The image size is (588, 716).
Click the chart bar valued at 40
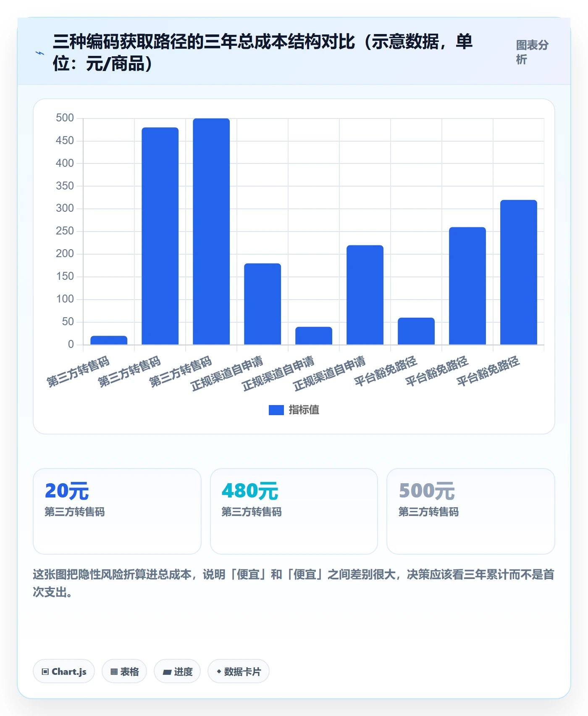tap(314, 336)
